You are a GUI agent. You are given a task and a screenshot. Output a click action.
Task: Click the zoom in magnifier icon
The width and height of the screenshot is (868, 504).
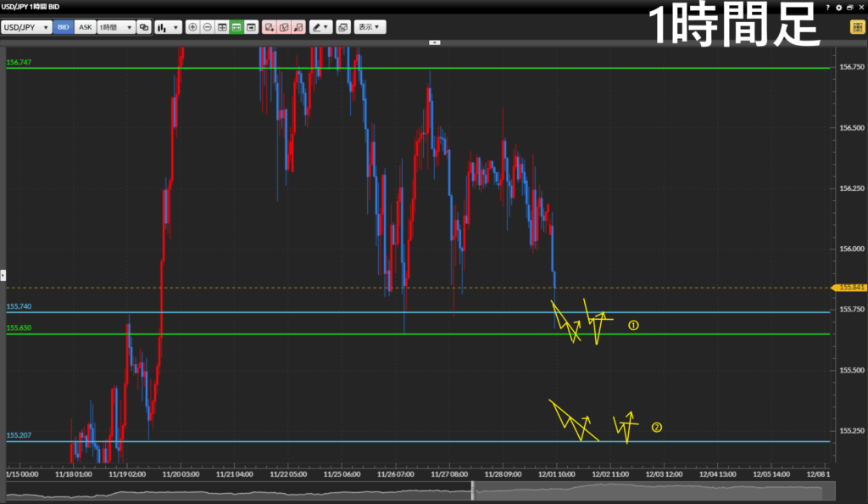click(x=192, y=27)
